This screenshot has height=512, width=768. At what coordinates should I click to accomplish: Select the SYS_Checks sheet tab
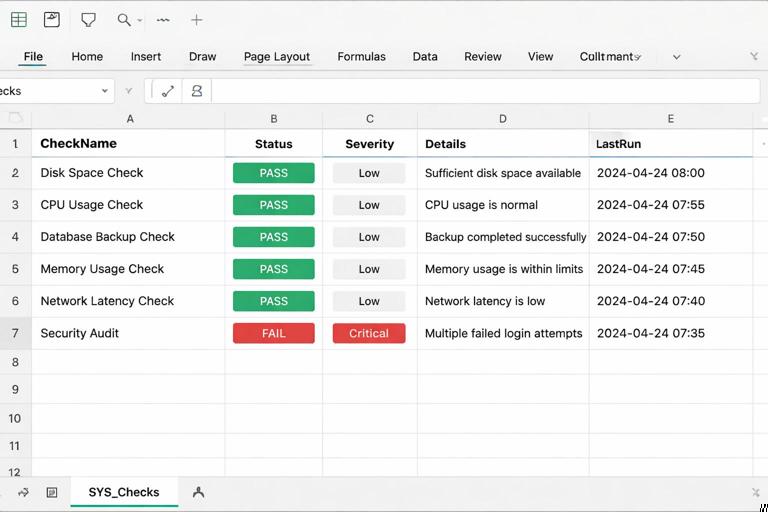point(124,492)
